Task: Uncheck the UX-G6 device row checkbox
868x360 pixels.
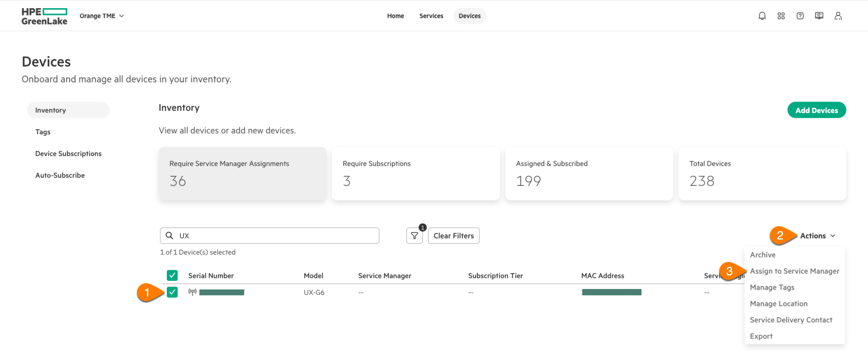Action: (x=172, y=292)
